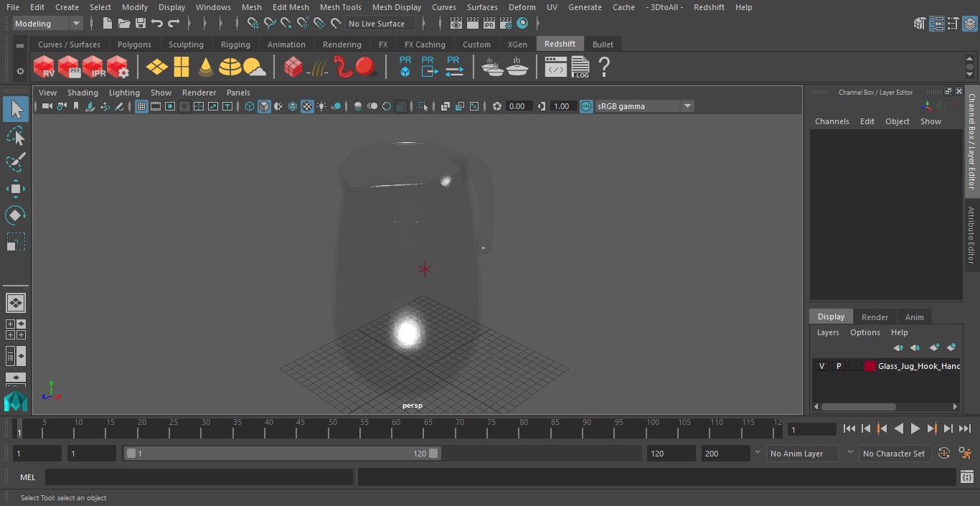Open the Redshift menu in menu bar
This screenshot has height=506, width=980.
[x=709, y=7]
